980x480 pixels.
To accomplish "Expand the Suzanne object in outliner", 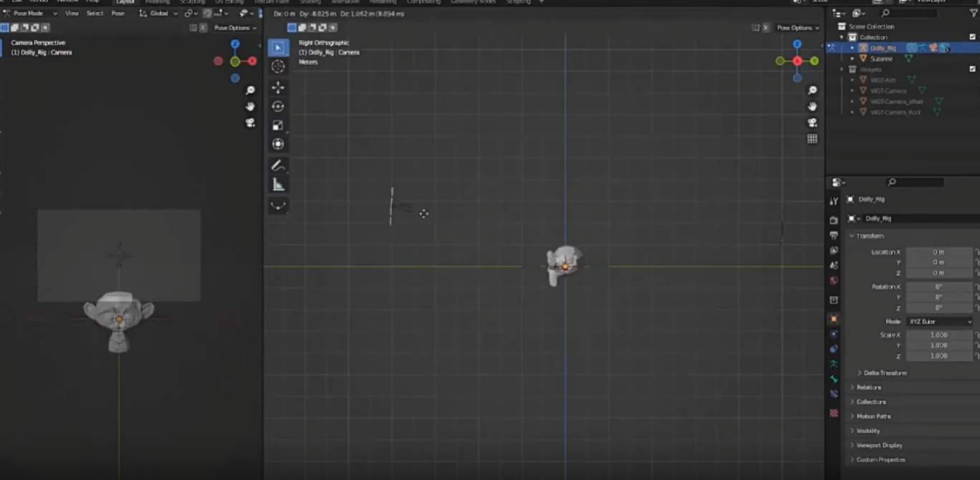I will tap(852, 59).
